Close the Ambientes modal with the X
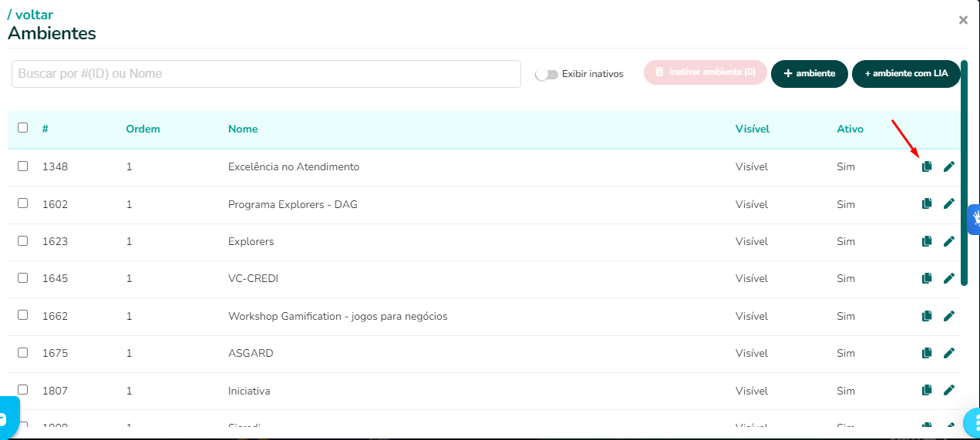This screenshot has width=980, height=440. pyautogui.click(x=963, y=21)
